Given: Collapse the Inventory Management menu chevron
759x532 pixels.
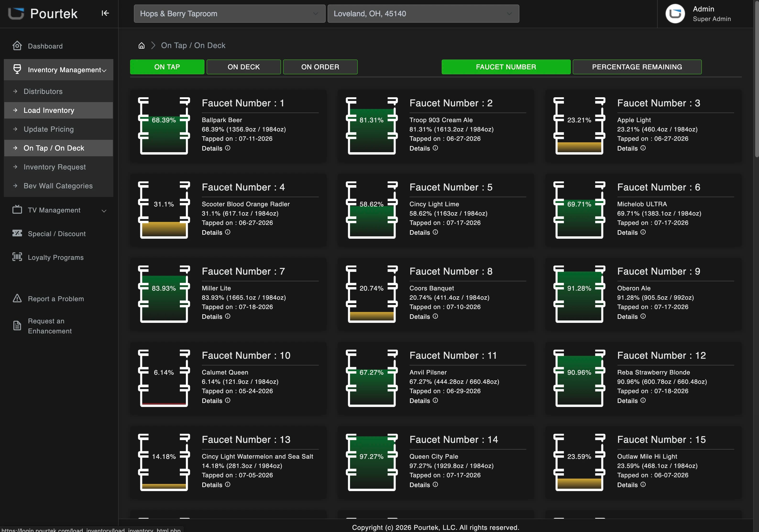Looking at the screenshot, I should (104, 70).
